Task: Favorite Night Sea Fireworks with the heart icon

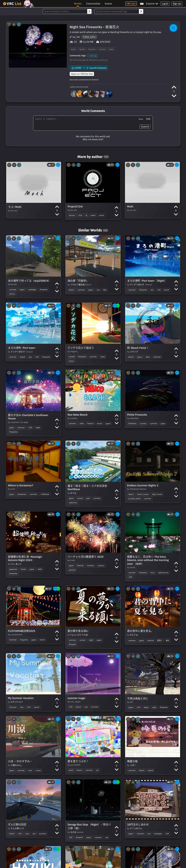Action: [x=9, y=24]
